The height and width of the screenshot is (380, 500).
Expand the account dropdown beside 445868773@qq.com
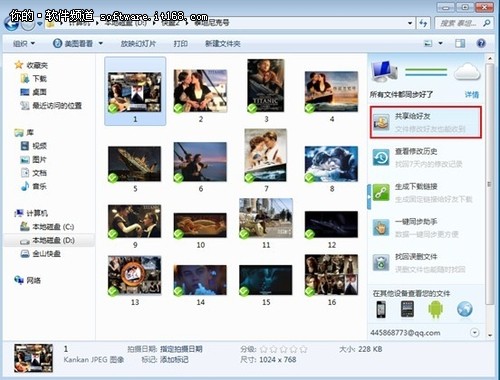click(x=474, y=332)
